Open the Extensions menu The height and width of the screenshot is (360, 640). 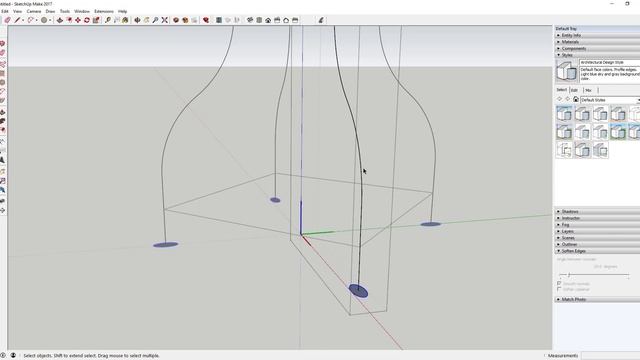coord(104,11)
